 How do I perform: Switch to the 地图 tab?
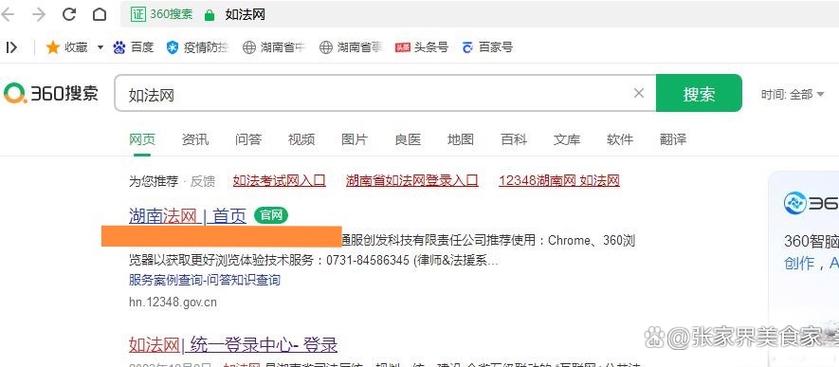tap(461, 140)
